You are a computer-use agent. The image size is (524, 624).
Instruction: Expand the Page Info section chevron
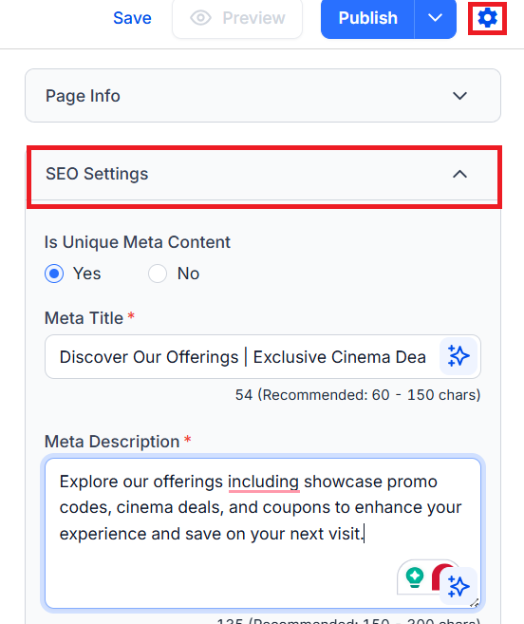click(x=460, y=96)
